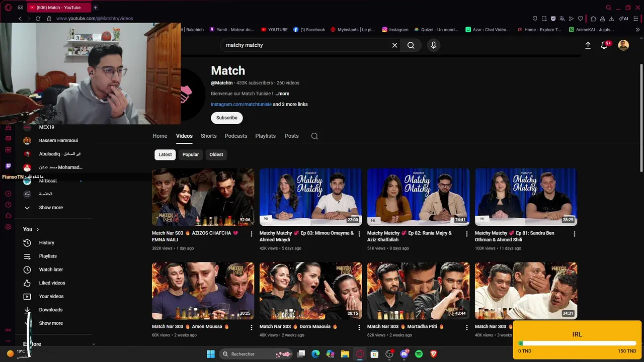Open Opera Easy Setup menu icon
The image size is (644, 362).
pyautogui.click(x=636, y=19)
